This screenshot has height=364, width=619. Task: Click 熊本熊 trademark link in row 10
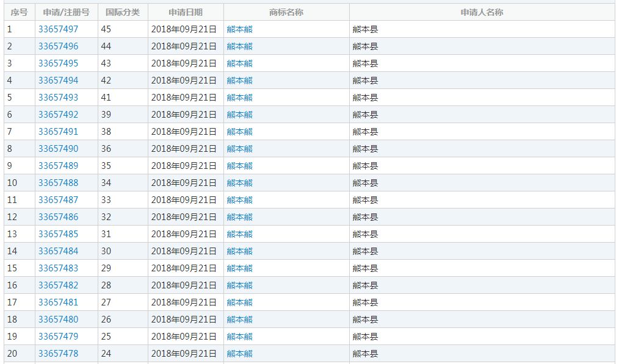(x=240, y=183)
